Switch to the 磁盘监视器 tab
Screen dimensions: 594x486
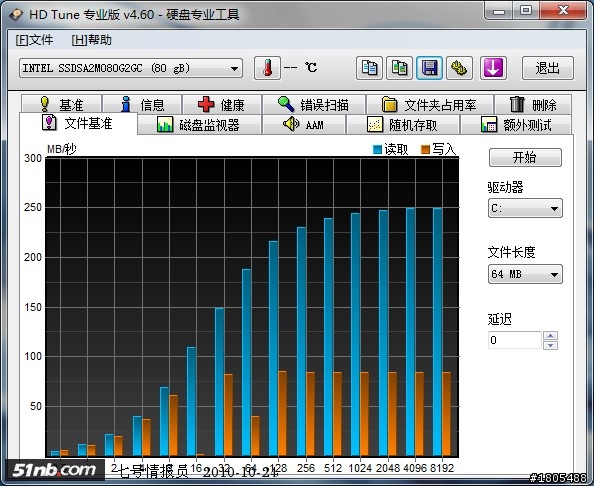(199, 125)
